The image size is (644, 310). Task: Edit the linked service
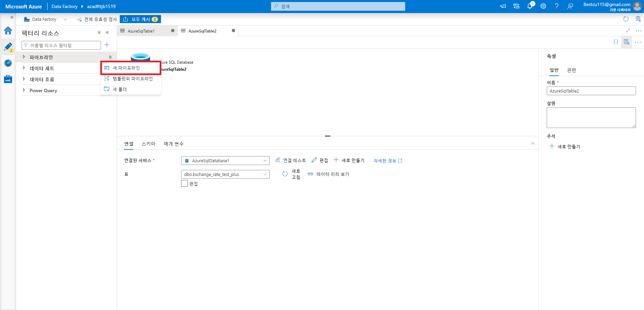click(320, 161)
